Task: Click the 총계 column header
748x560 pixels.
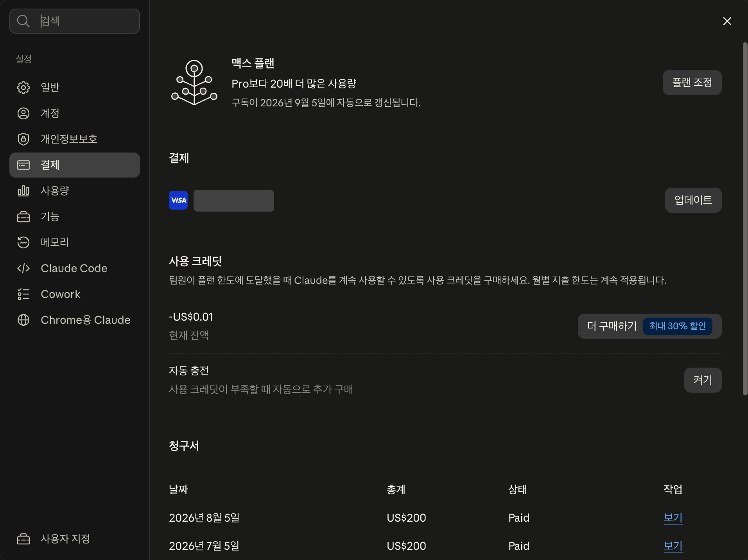Action: 396,489
